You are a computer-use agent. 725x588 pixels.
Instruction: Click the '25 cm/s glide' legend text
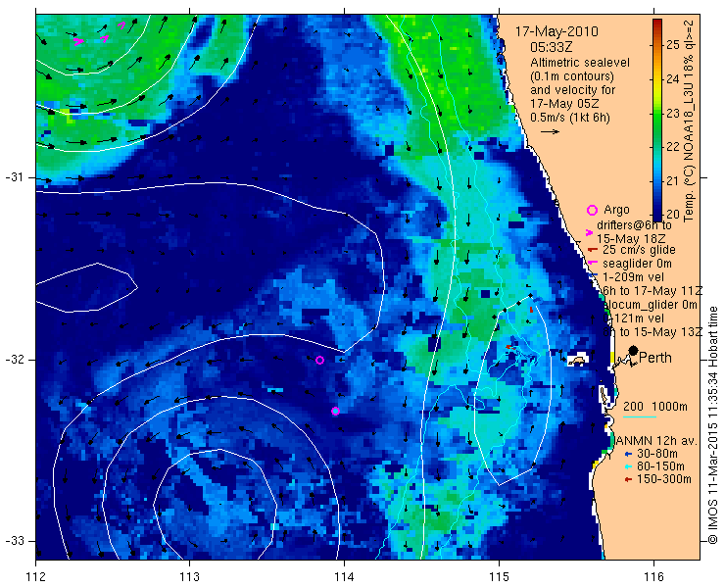[x=639, y=250]
